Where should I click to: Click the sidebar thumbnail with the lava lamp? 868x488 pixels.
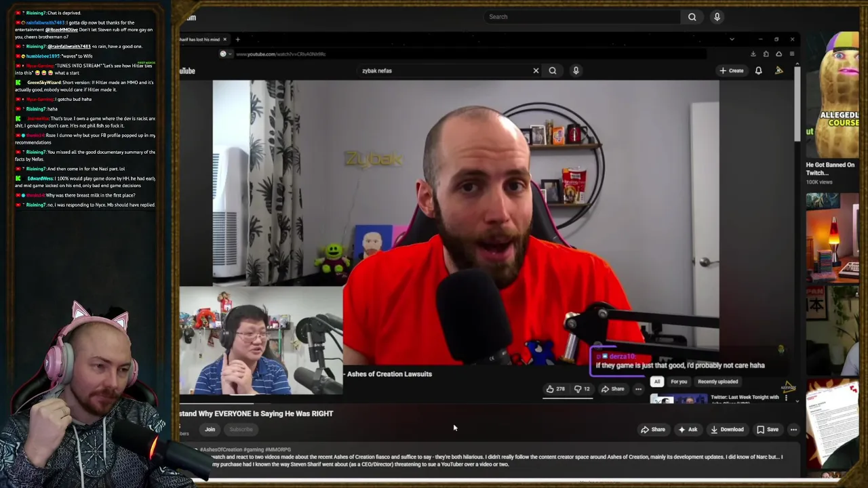(832, 237)
